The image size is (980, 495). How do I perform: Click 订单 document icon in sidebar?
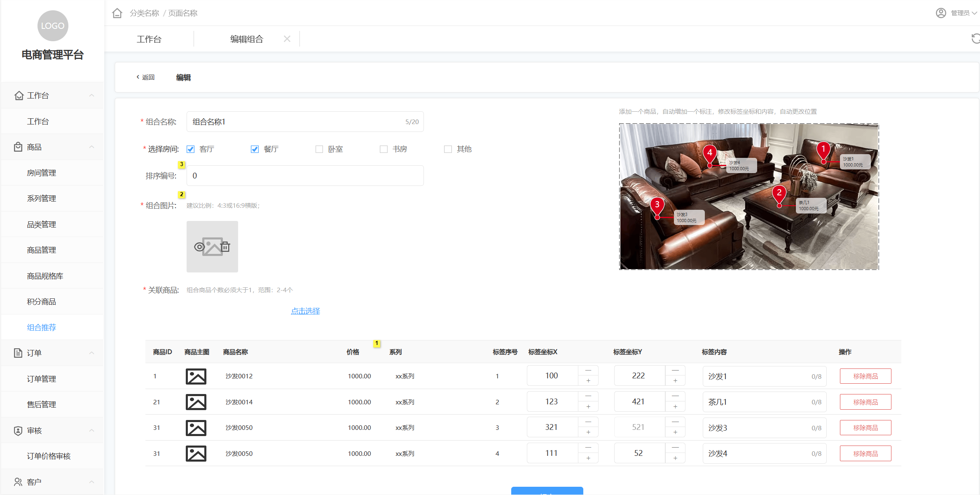coord(18,353)
